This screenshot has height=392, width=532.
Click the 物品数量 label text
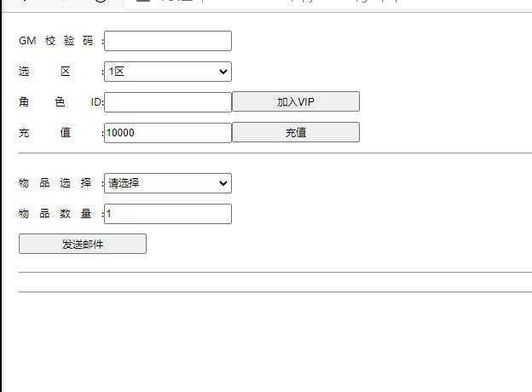tap(56, 214)
